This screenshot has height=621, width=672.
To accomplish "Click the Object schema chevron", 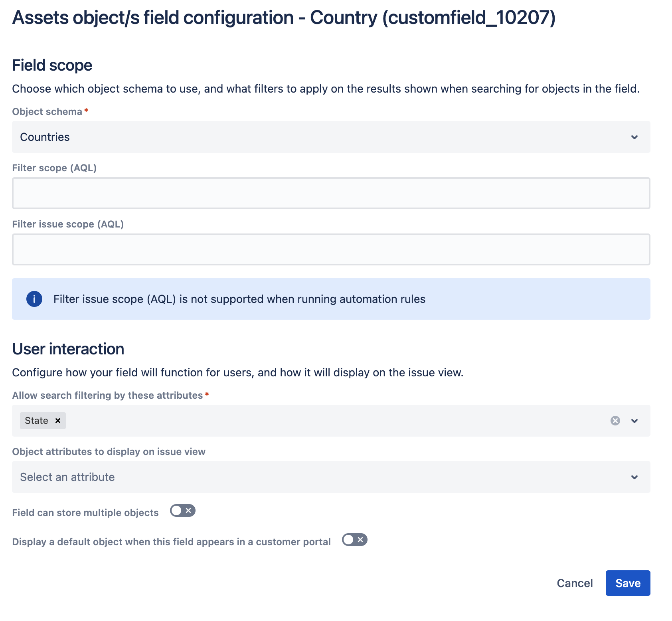I will tap(634, 137).
